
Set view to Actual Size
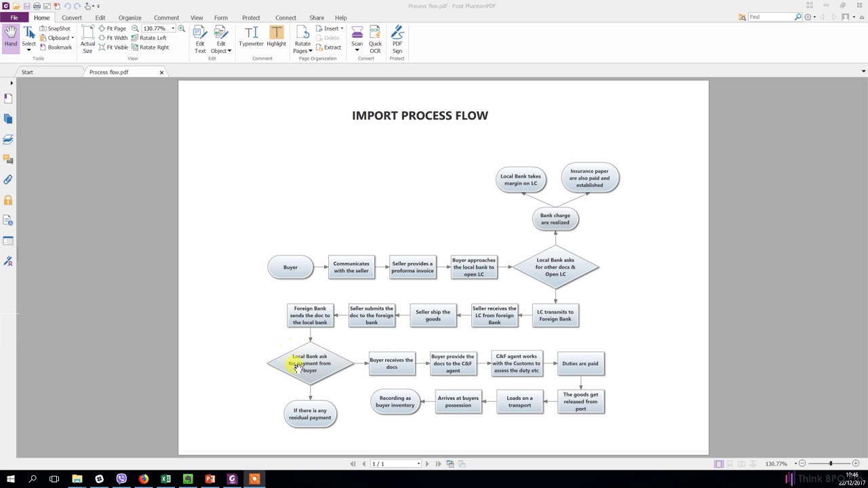(87, 39)
